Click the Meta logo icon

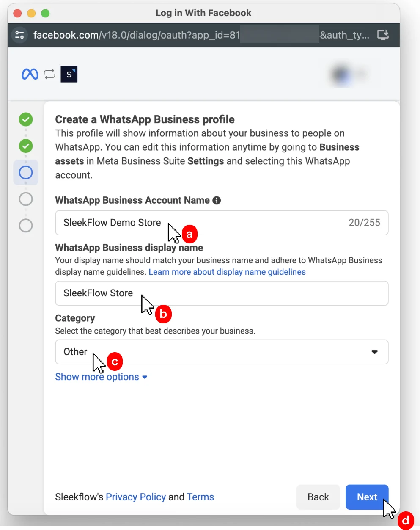[29, 74]
